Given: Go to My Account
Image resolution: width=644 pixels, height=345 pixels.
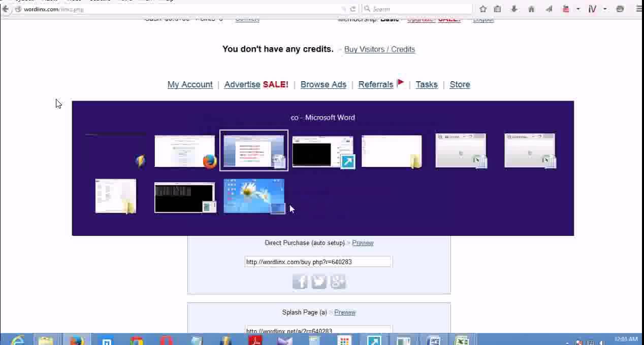Looking at the screenshot, I should (x=190, y=85).
